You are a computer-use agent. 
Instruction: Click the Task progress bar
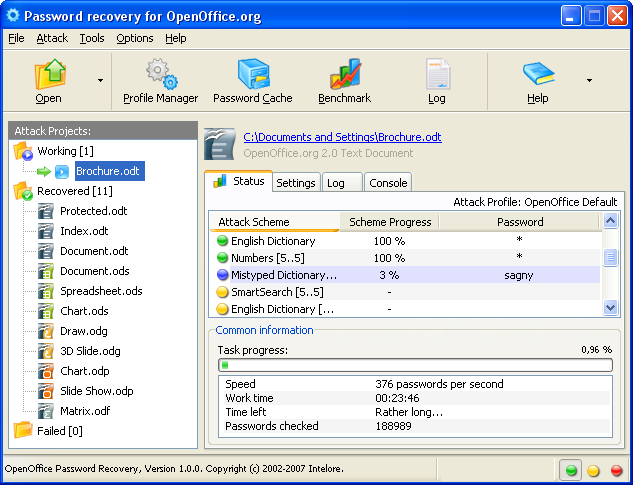tap(415, 365)
